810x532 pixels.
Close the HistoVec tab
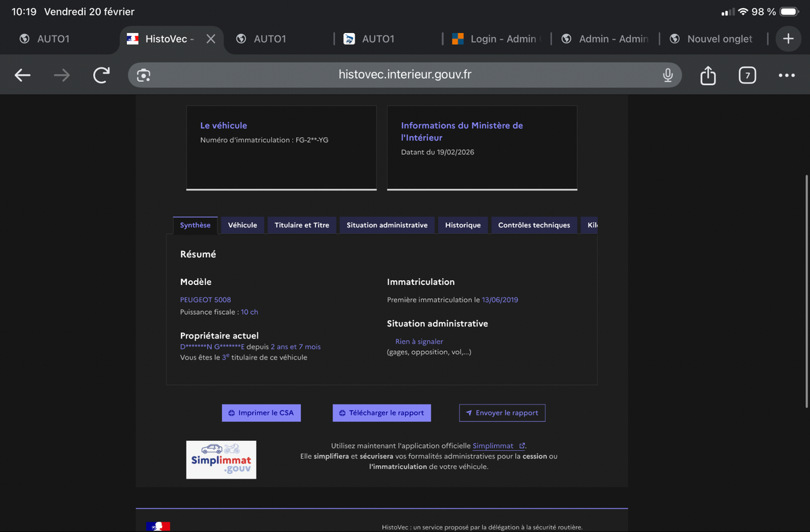pyautogui.click(x=211, y=39)
